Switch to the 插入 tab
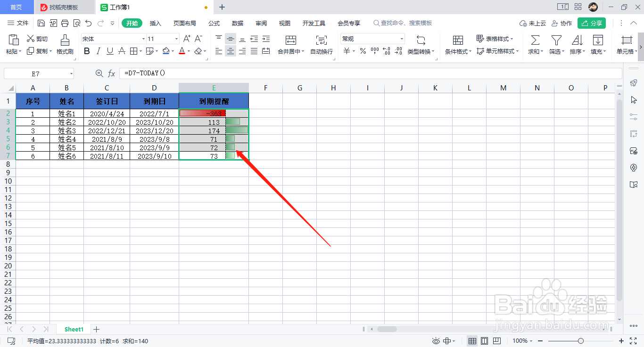 (156, 23)
